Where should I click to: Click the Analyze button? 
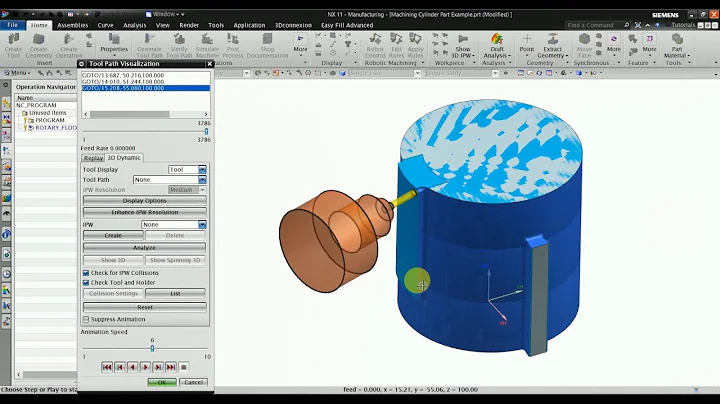pos(145,247)
